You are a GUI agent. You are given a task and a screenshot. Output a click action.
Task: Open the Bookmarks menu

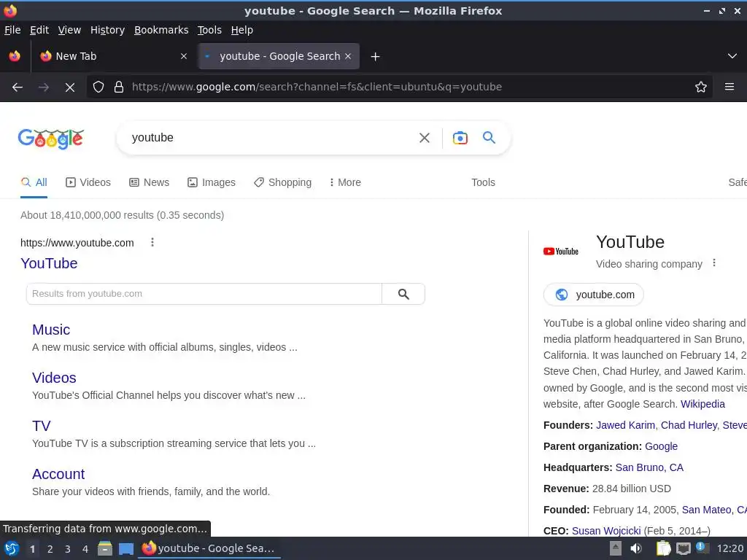click(x=161, y=30)
